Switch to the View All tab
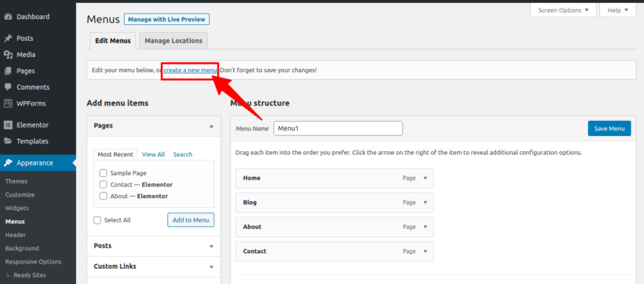This screenshot has height=284, width=644. pos(153,154)
